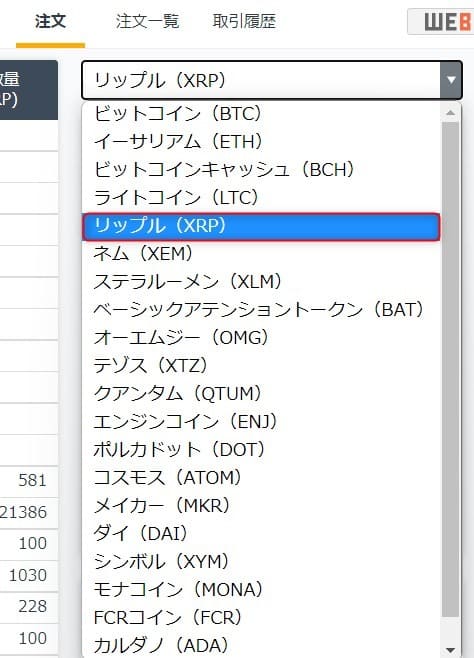Screen dimensions: 474x658
Task: Choose ポルカドット (DOT) entry
Action: (x=261, y=449)
